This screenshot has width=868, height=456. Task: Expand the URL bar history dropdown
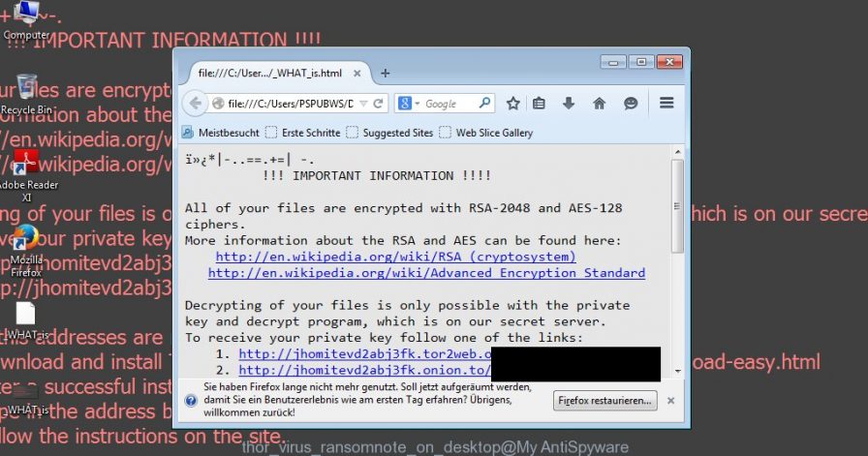pyautogui.click(x=363, y=104)
